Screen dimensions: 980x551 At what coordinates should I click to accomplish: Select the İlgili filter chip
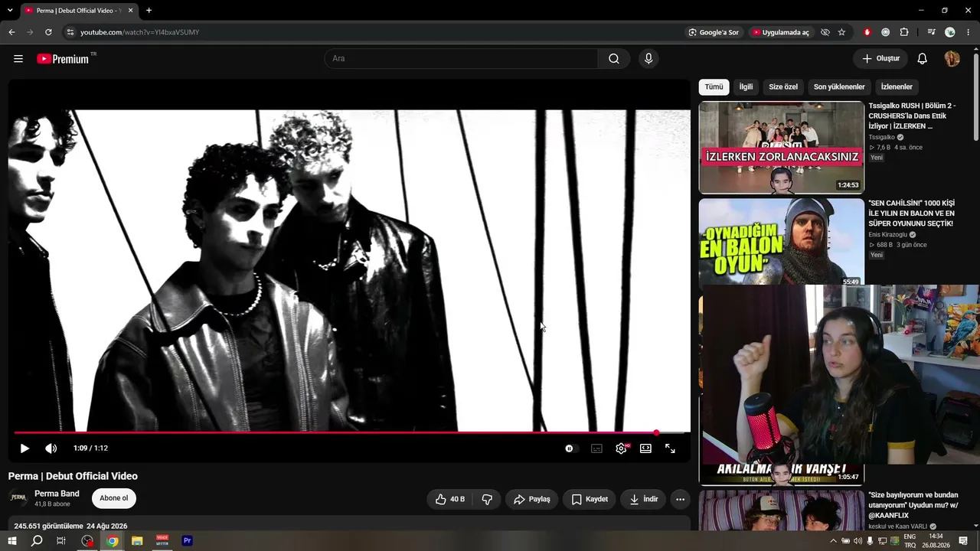[746, 87]
